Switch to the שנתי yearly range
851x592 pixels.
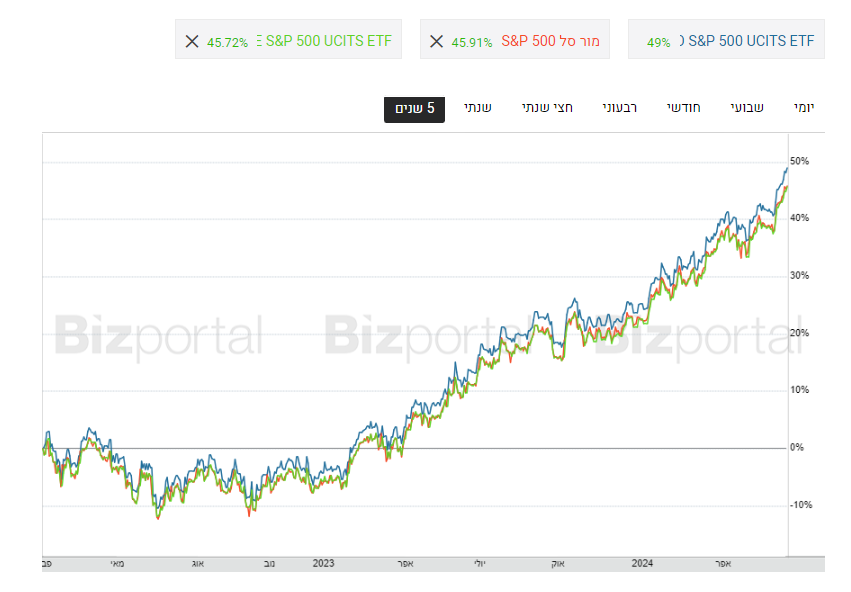pyautogui.click(x=477, y=107)
